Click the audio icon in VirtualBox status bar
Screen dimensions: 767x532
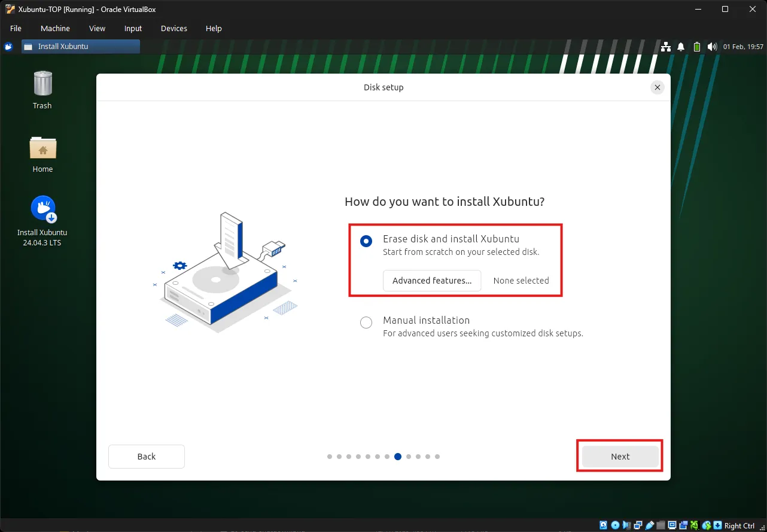click(x=626, y=525)
